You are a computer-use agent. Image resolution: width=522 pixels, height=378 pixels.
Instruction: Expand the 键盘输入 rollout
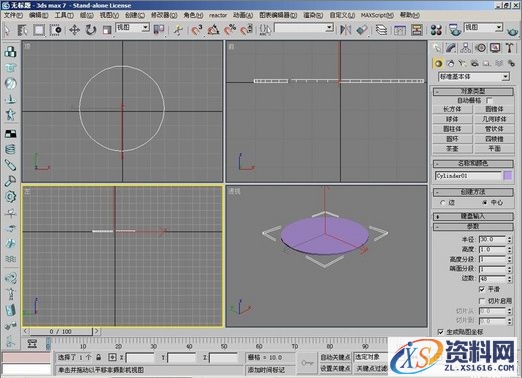[473, 216]
